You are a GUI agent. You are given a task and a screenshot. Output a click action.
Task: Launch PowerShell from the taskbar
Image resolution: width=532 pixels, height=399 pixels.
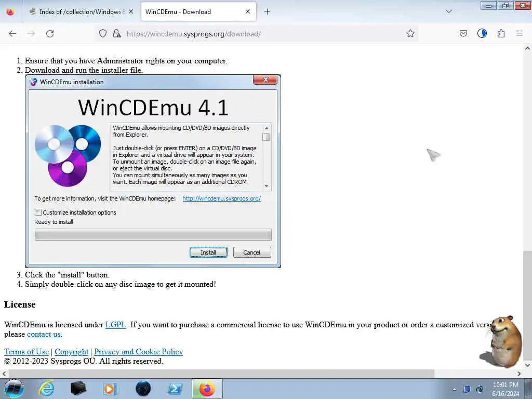[x=176, y=389]
